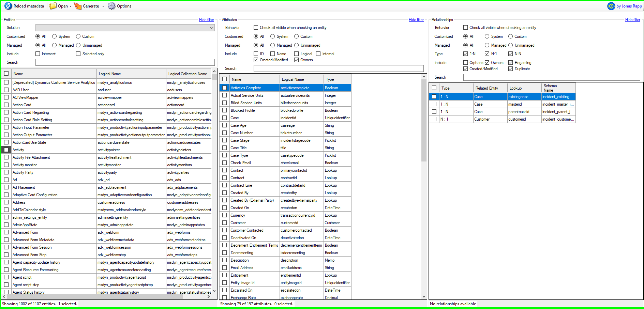
Task: Uncheck the Duplicate checkbox
Action: pyautogui.click(x=511, y=69)
